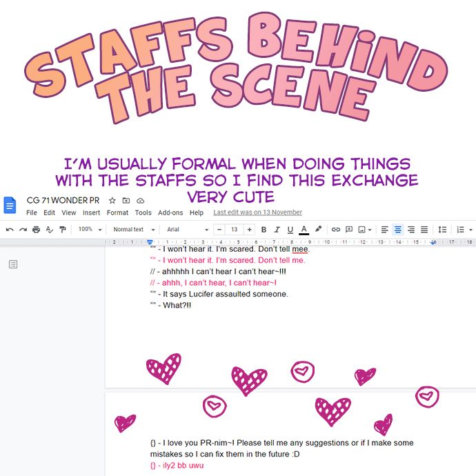Click the Undo arrow icon
Viewport: 476px width, 476px height.
coord(9,229)
